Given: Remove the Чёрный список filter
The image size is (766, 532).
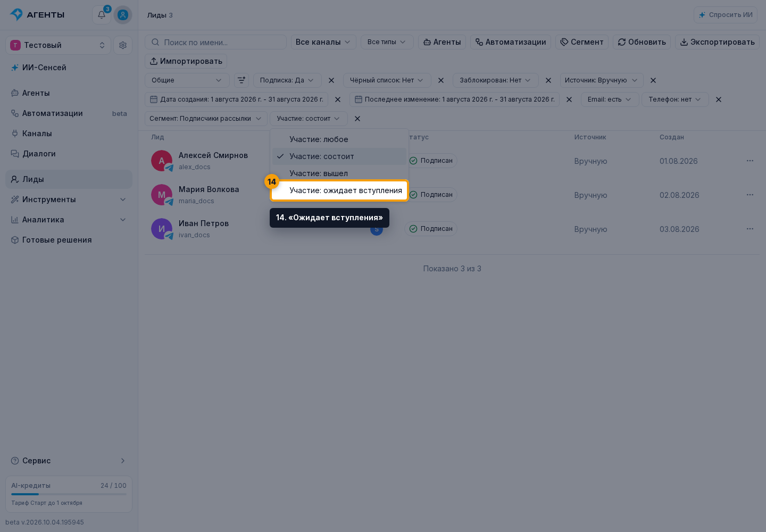Looking at the screenshot, I should [x=441, y=80].
